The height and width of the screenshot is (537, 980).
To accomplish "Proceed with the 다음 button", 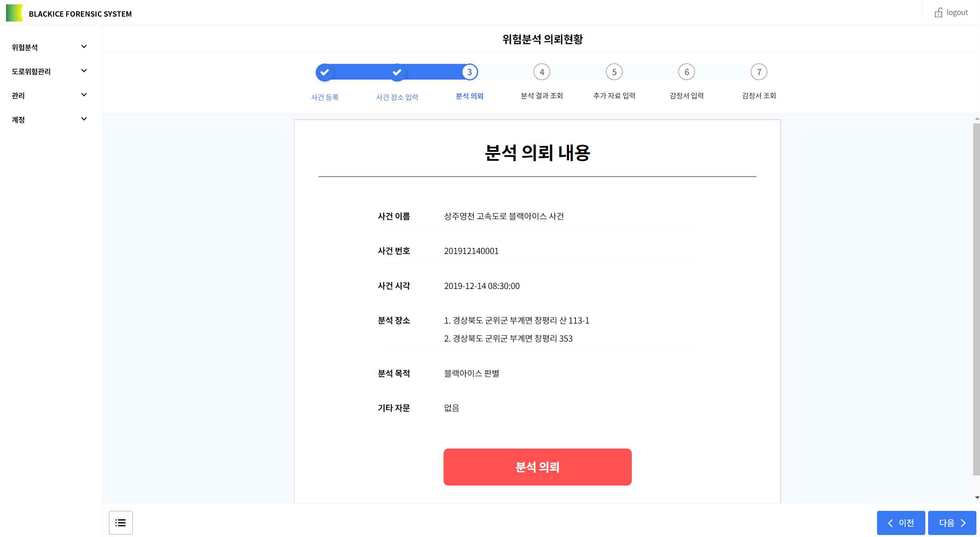I will pyautogui.click(x=952, y=523).
